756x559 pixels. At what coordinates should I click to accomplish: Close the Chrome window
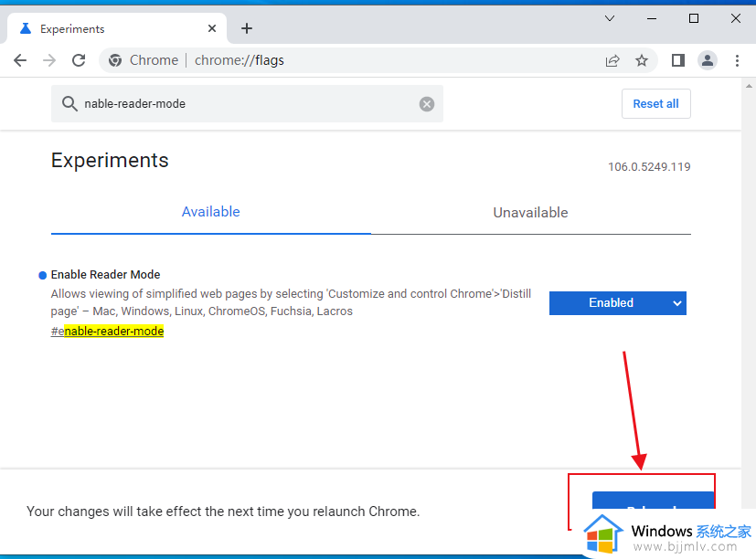click(x=735, y=18)
